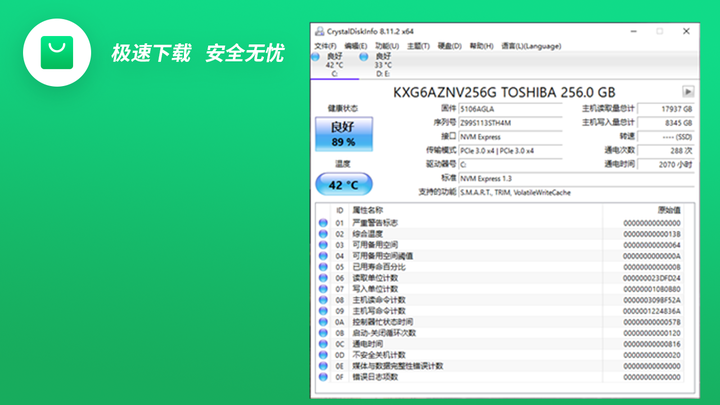Click the interface field NVM Express
Screen dimensions: 720x405
tap(511, 137)
